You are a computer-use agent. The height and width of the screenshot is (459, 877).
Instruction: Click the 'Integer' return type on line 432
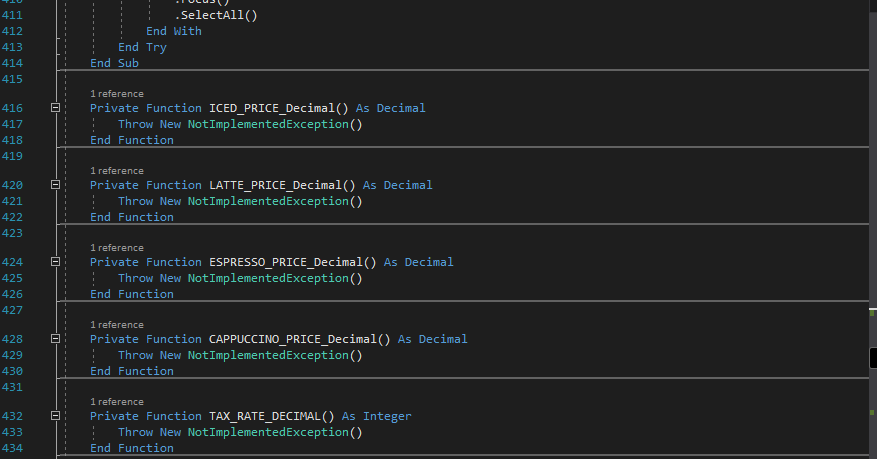[387, 417]
